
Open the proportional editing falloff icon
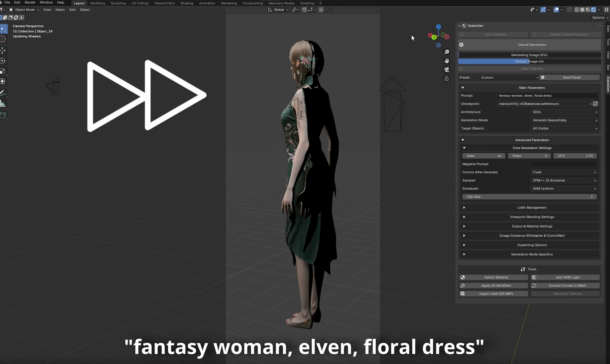click(x=328, y=10)
